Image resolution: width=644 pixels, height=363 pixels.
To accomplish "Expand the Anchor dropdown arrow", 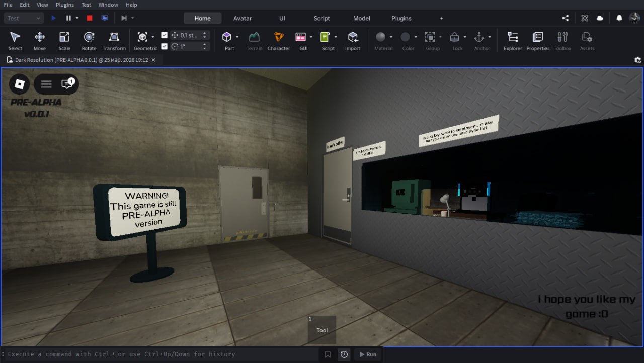I will coord(490,37).
